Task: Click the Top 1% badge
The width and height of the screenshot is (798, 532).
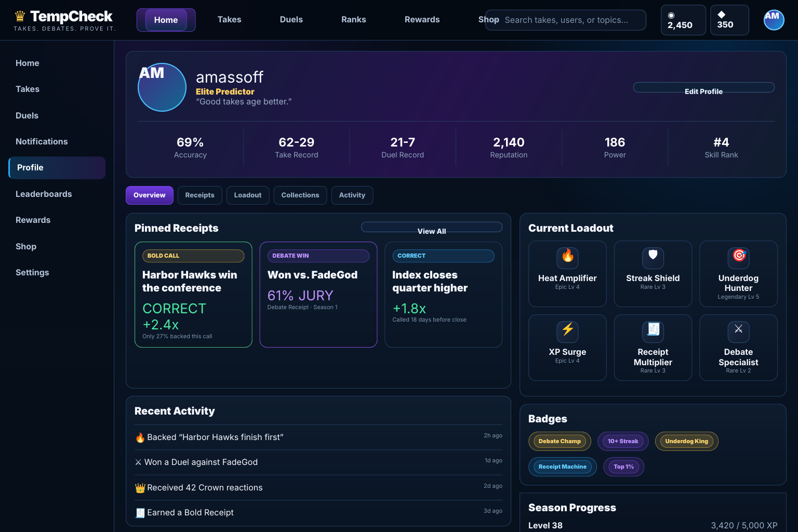Action: (x=624, y=467)
